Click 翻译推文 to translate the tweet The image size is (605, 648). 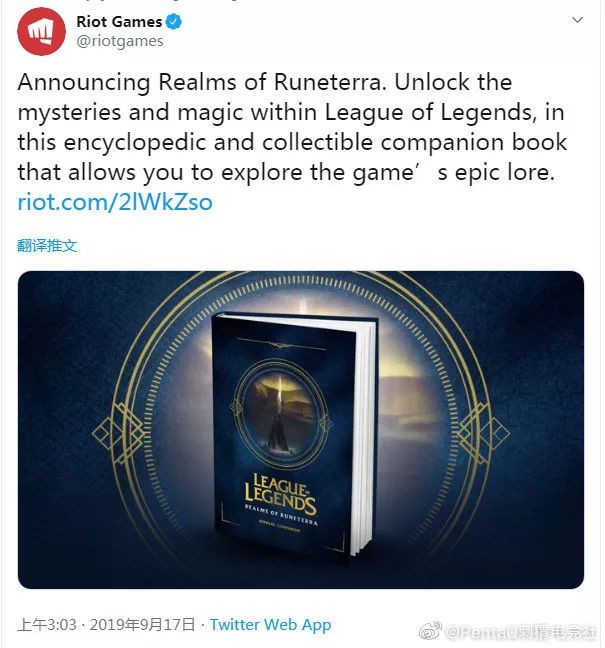pyautogui.click(x=47, y=245)
